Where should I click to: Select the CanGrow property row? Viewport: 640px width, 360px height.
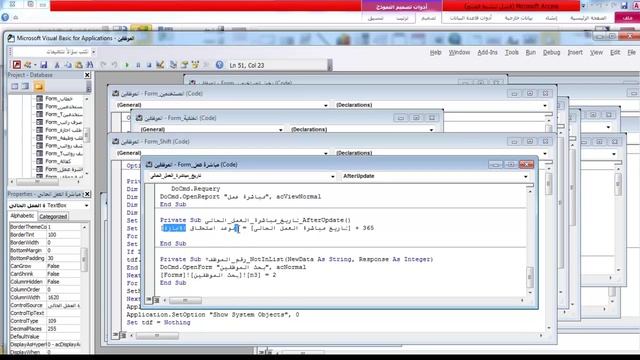pyautogui.click(x=44, y=266)
